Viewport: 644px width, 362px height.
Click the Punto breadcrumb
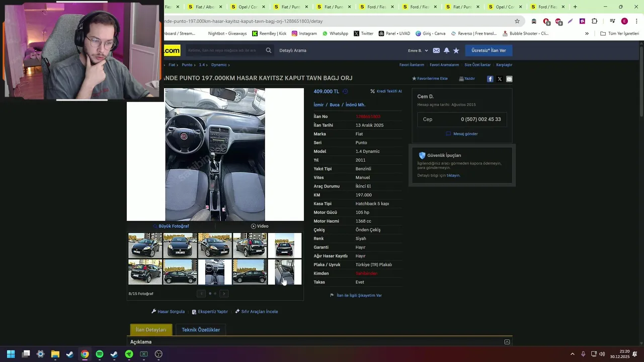(187, 65)
